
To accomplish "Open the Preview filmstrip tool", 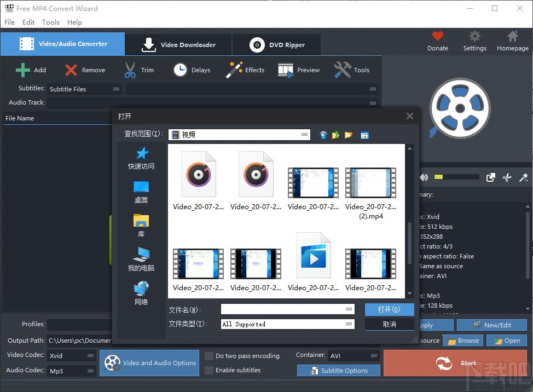I will point(286,70).
